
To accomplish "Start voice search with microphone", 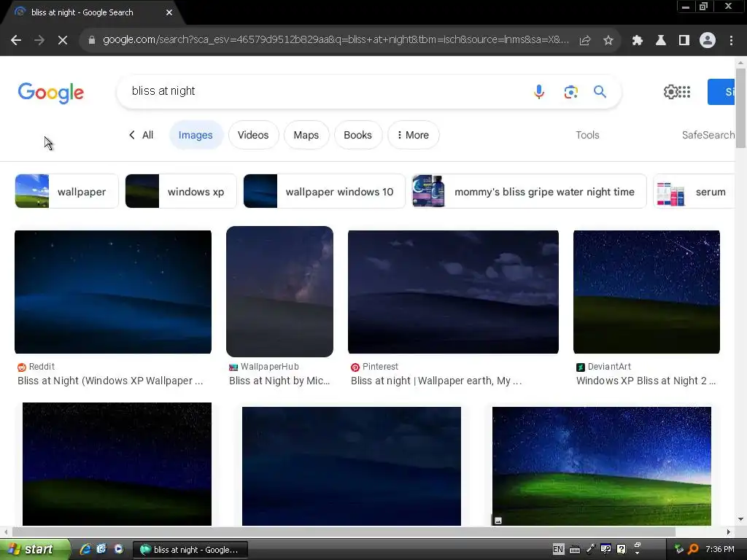I will (539, 91).
